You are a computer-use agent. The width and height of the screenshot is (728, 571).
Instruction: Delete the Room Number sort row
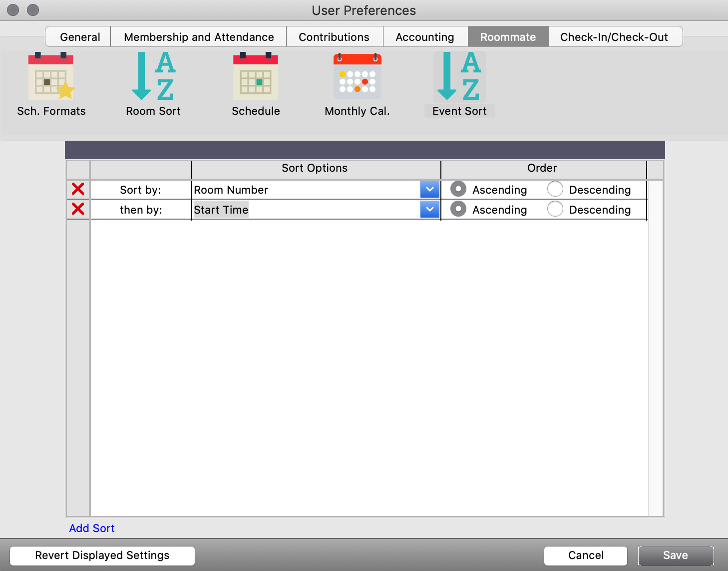[78, 189]
